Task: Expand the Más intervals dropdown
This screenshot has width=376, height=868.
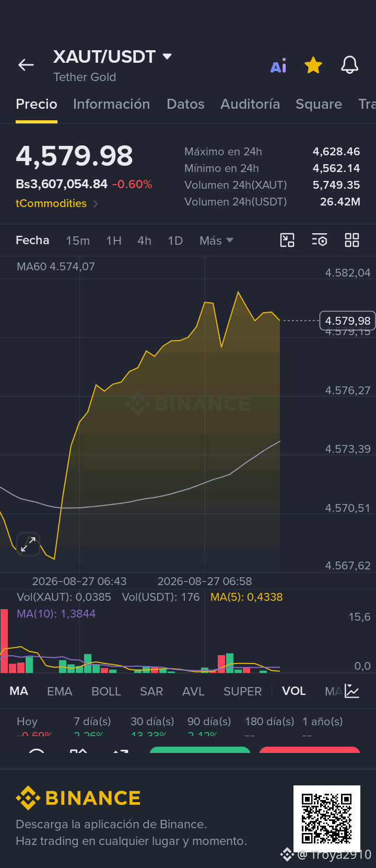Action: (216, 241)
